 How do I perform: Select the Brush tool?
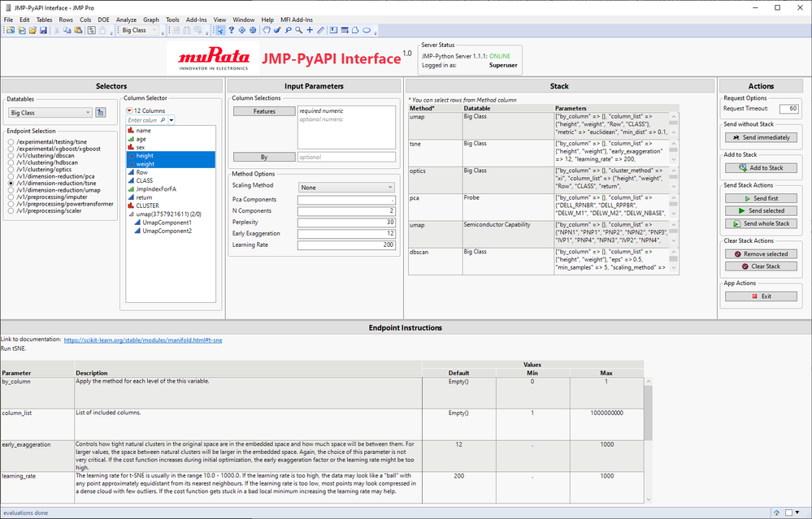[277, 31]
